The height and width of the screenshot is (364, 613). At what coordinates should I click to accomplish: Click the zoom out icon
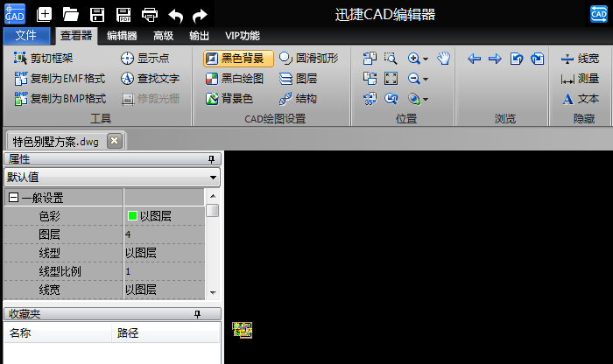414,79
